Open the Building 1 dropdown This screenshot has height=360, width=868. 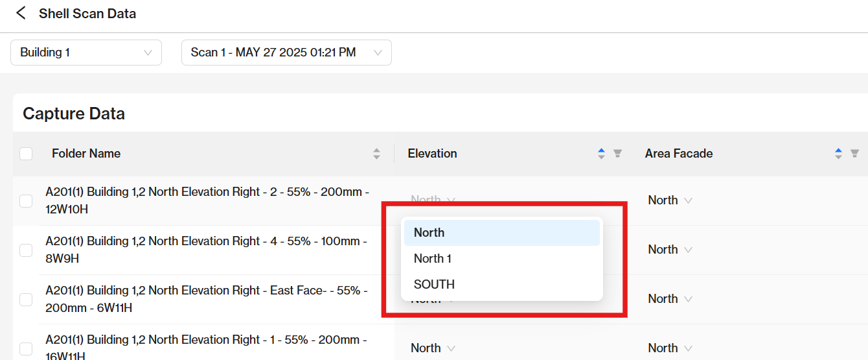click(x=86, y=53)
